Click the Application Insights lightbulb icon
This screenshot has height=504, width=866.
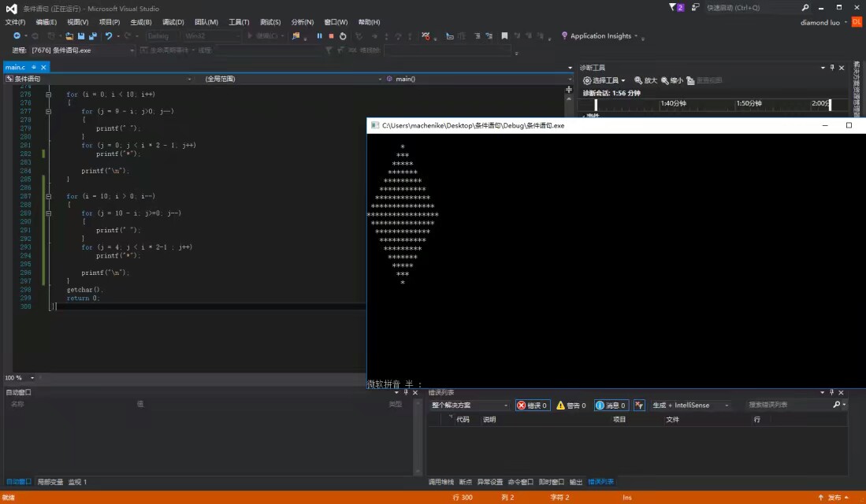pyautogui.click(x=564, y=36)
